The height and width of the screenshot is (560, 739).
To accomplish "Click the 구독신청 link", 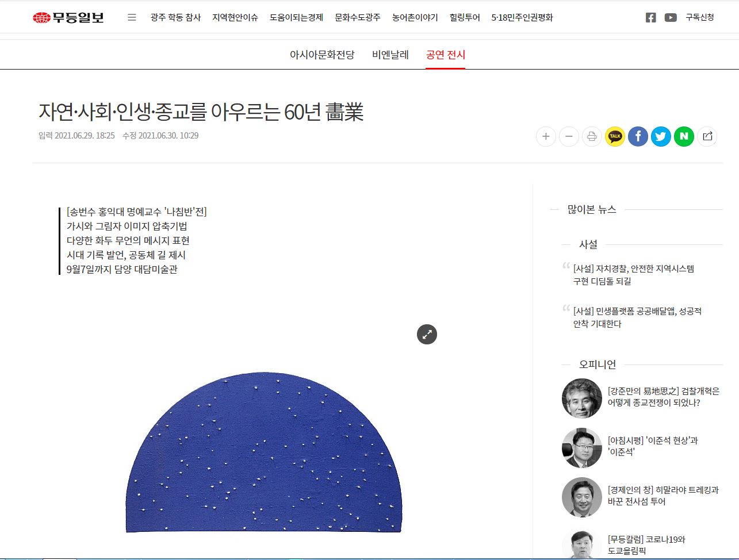I will tap(700, 17).
